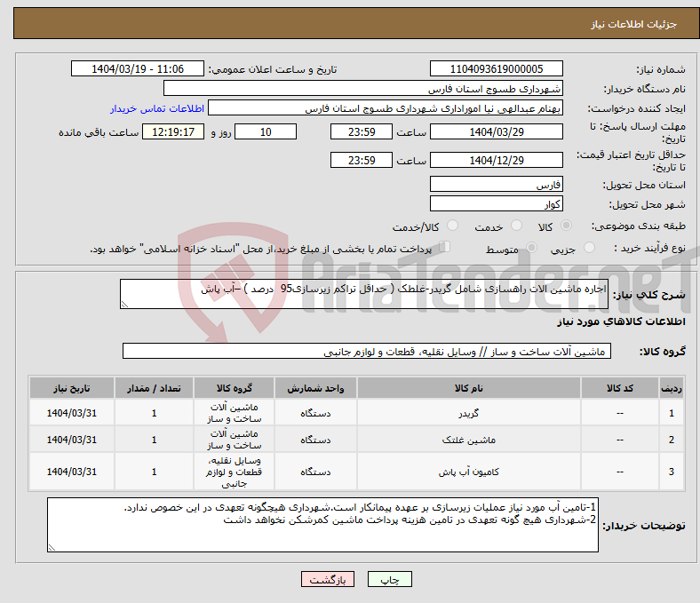Click the گریدر item name cell
The image size is (700, 603).
point(469,413)
